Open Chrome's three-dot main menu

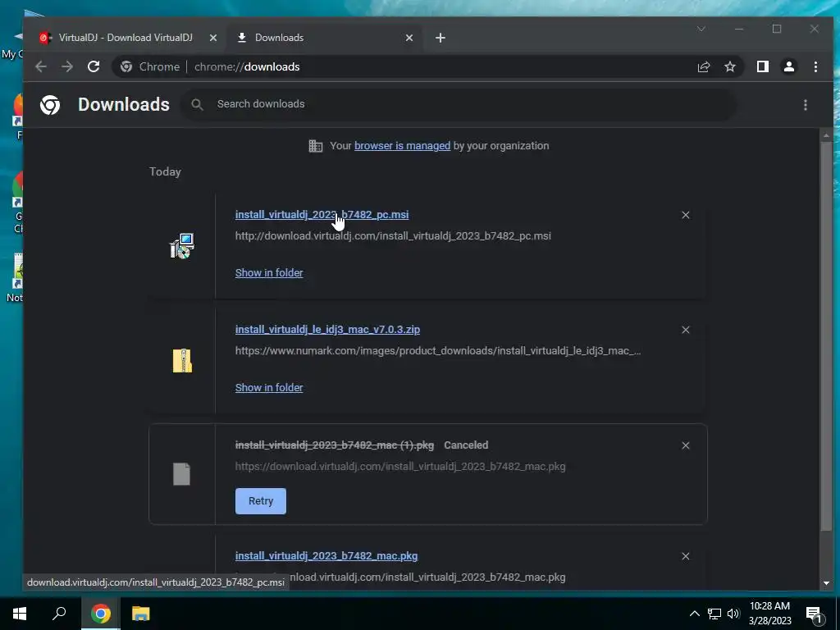coord(815,66)
